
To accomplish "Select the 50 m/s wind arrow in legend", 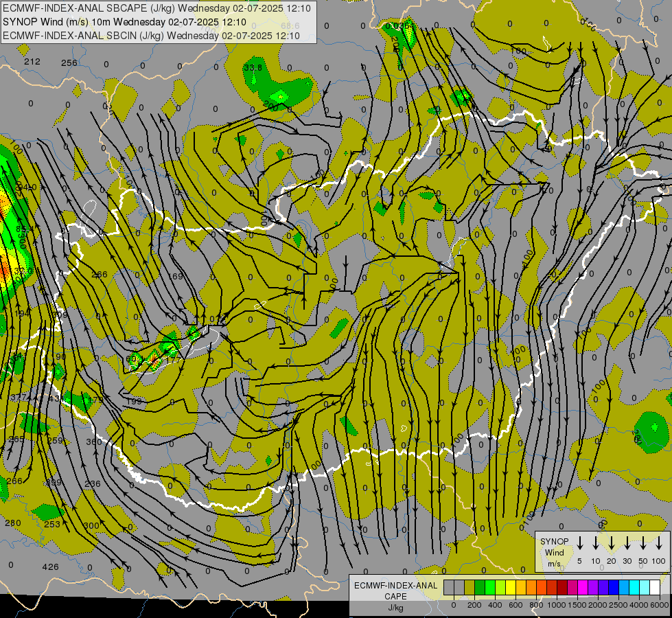I will 643,543.
